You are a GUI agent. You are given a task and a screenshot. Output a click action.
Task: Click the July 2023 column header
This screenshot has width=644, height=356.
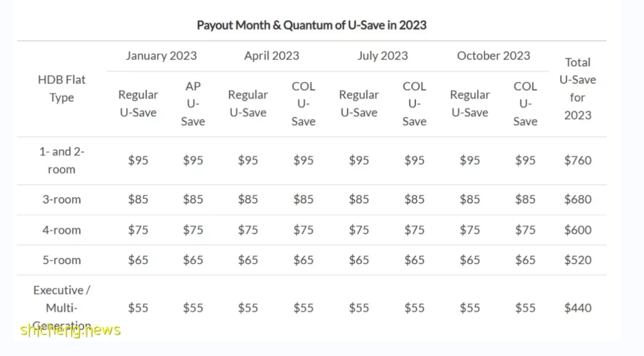point(382,56)
